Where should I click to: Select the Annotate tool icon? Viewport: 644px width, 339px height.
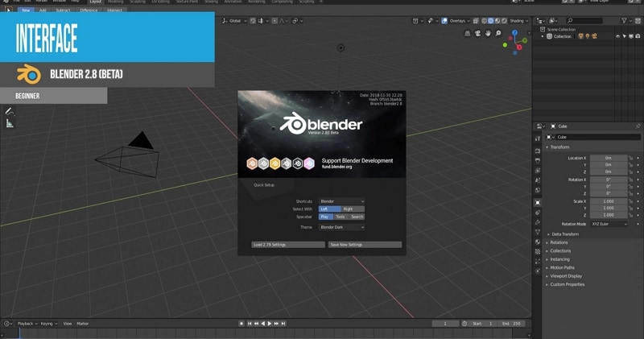pos(10,111)
